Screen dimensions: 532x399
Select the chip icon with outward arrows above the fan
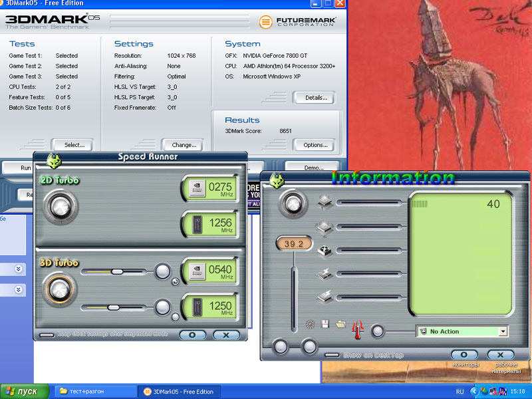tap(325, 228)
